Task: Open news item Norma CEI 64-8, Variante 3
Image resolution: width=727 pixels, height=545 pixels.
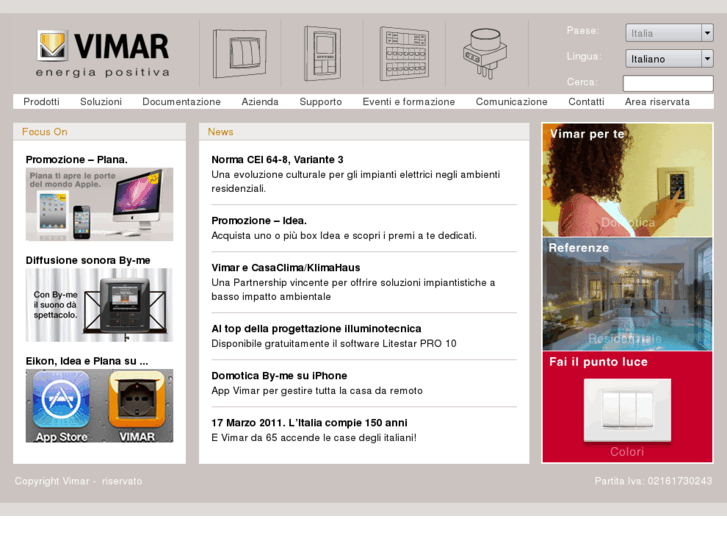Action: (277, 160)
